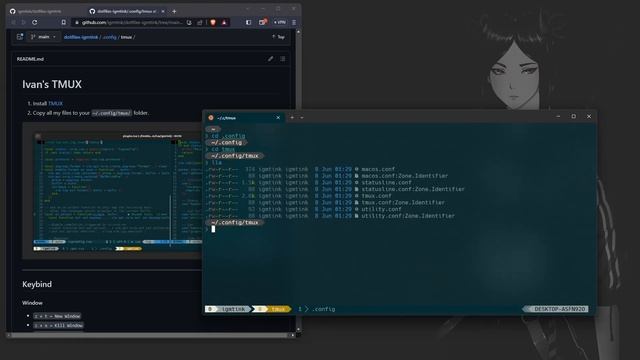The width and height of the screenshot is (640, 360).
Task: Open a new browser tab
Action: [174, 11]
